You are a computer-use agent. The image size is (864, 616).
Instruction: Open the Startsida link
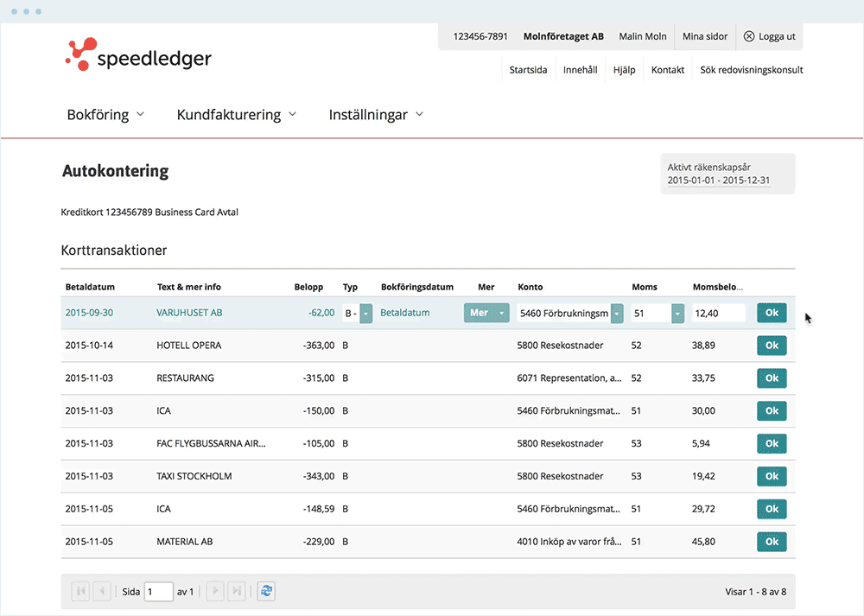click(528, 70)
